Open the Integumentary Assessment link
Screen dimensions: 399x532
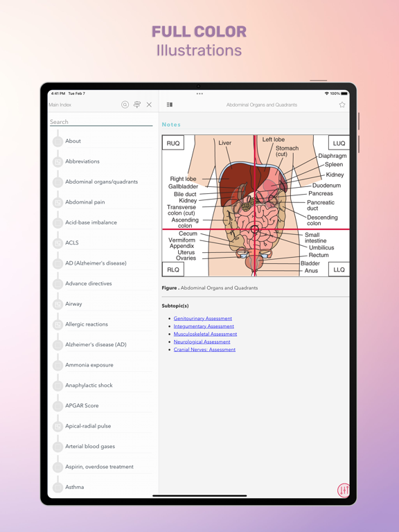[x=204, y=326]
